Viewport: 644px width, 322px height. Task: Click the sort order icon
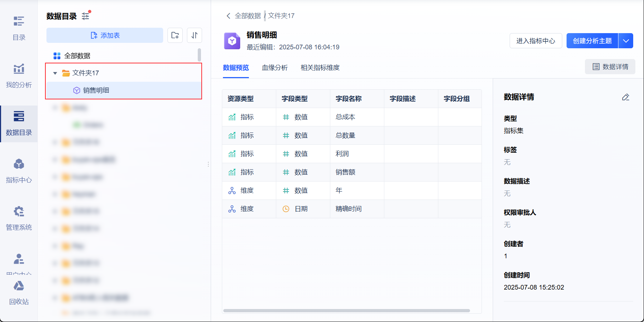click(194, 35)
